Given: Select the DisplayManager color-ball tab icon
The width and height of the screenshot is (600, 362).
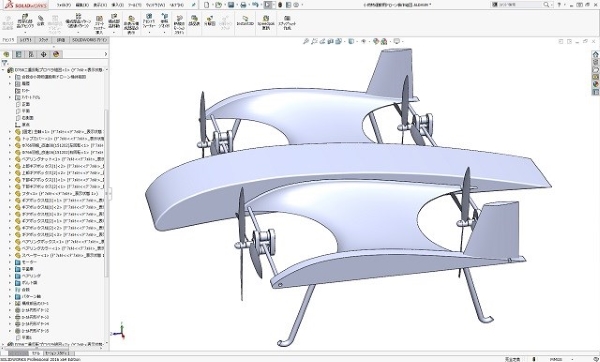Looking at the screenshot, I should 56,54.
